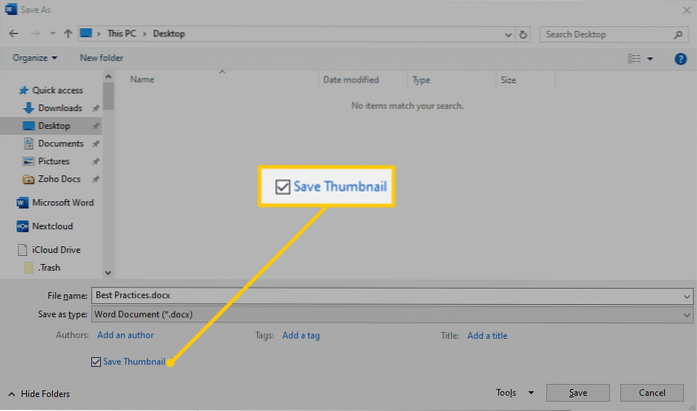Viewport: 697px width, 411px height.
Task: Click the navigation pane scrollbar thumb
Action: click(x=108, y=96)
